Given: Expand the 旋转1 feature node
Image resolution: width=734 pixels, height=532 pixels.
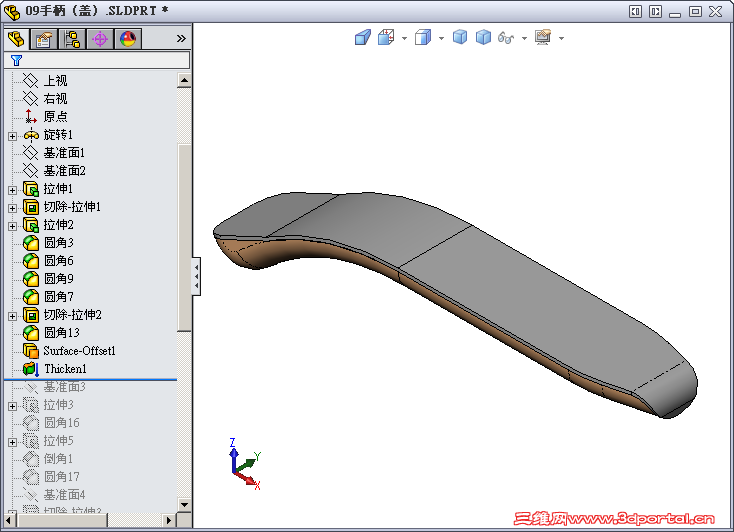Looking at the screenshot, I should tap(13, 136).
